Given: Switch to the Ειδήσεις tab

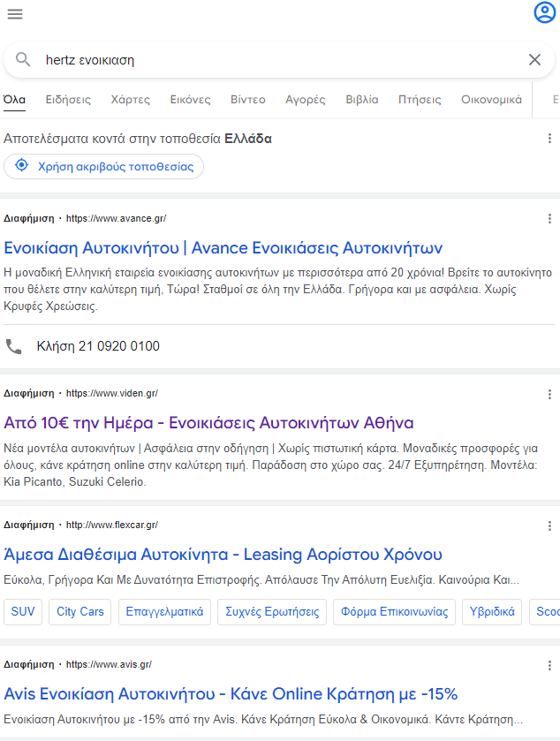Looking at the screenshot, I should [x=68, y=100].
